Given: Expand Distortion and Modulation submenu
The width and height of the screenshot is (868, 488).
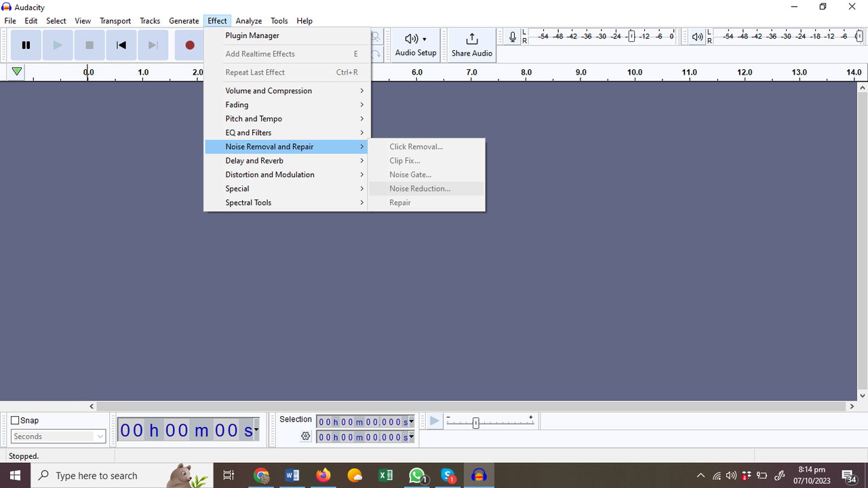Looking at the screenshot, I should pyautogui.click(x=287, y=174).
